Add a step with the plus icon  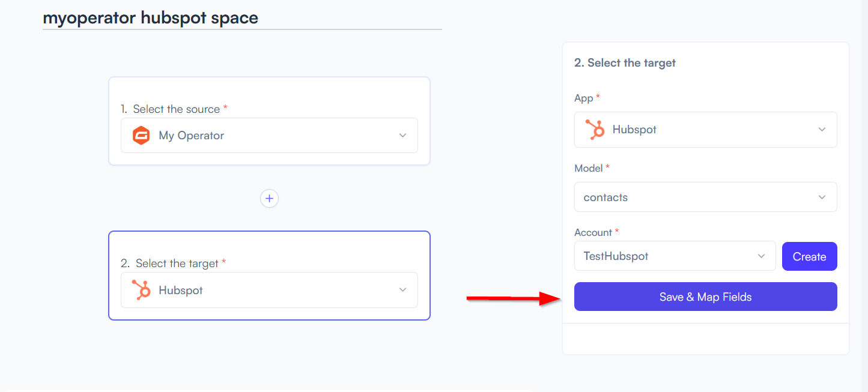269,198
